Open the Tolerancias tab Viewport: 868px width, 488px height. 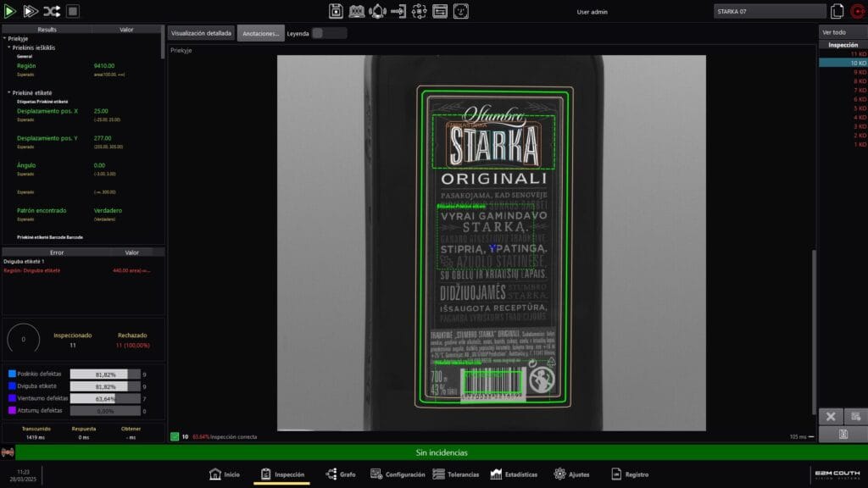[x=456, y=474]
